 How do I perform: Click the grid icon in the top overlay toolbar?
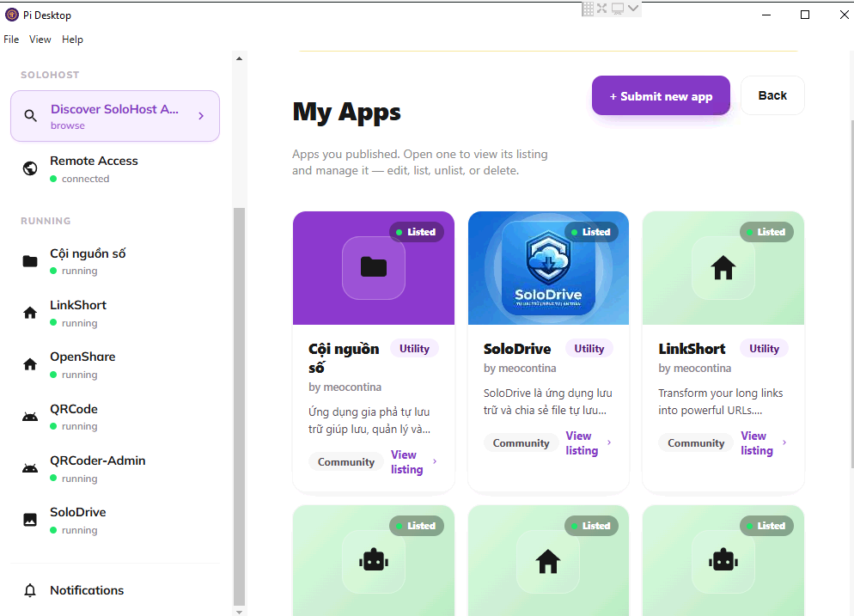[x=588, y=9]
